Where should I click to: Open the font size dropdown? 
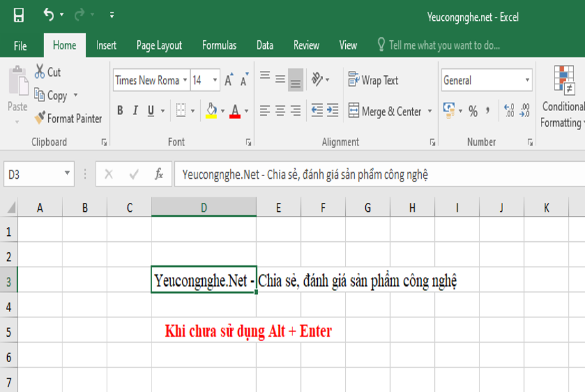click(215, 80)
